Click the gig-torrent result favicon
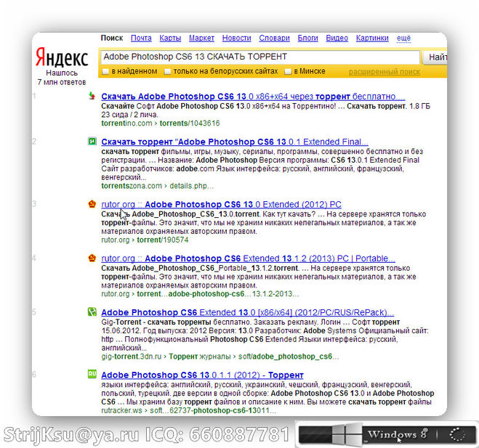The width and height of the screenshot is (479, 448). [x=92, y=311]
